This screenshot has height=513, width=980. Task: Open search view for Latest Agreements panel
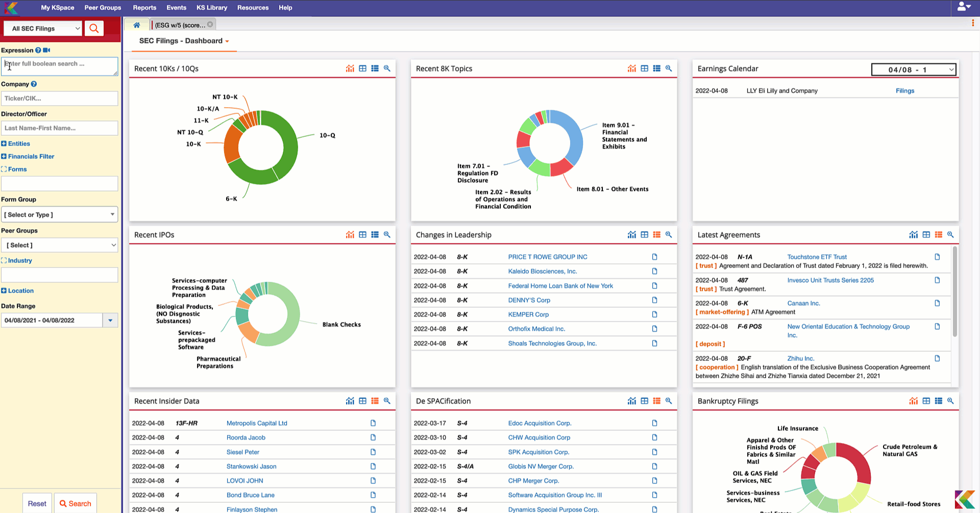coord(951,234)
